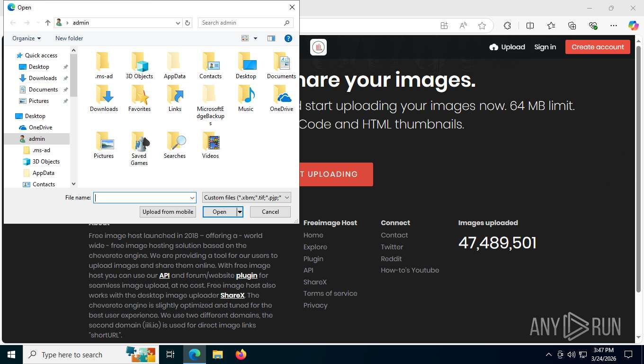644x364 pixels.
Task: Open Edge Favorites star list icon
Action: (551, 26)
